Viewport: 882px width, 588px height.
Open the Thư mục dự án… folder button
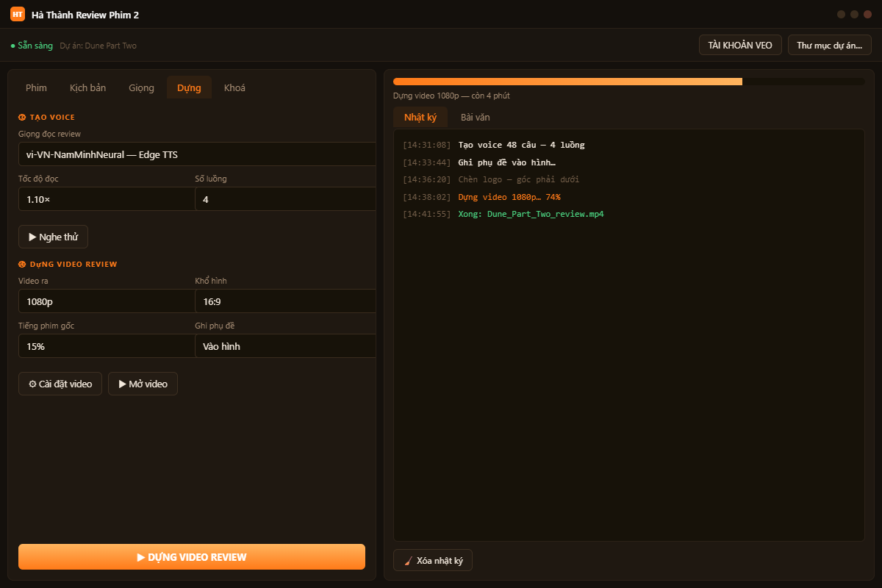click(830, 45)
